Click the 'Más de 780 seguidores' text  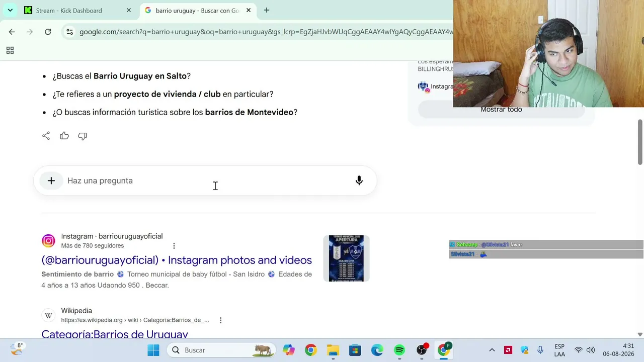click(93, 246)
